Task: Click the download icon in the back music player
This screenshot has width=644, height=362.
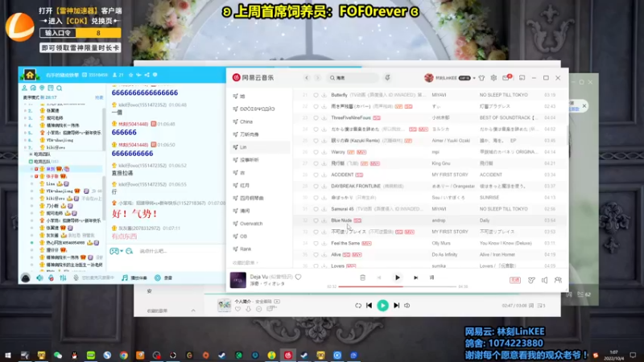Action: tap(248, 309)
